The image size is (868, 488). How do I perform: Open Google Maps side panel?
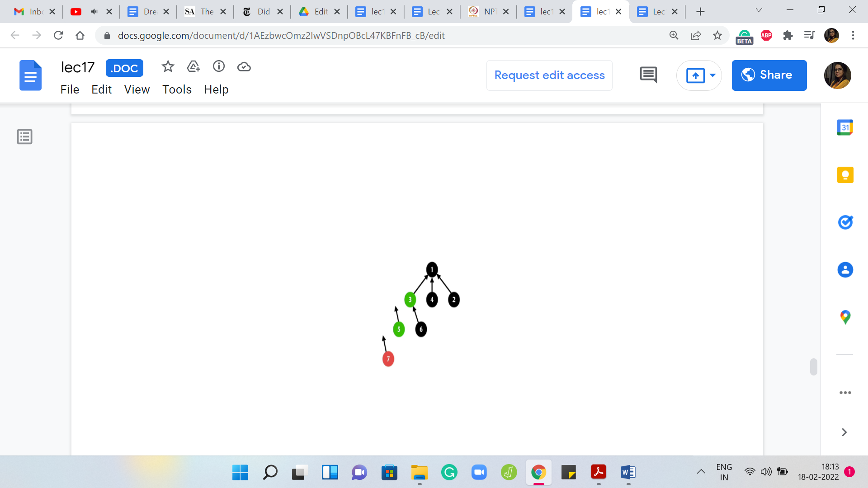click(845, 317)
